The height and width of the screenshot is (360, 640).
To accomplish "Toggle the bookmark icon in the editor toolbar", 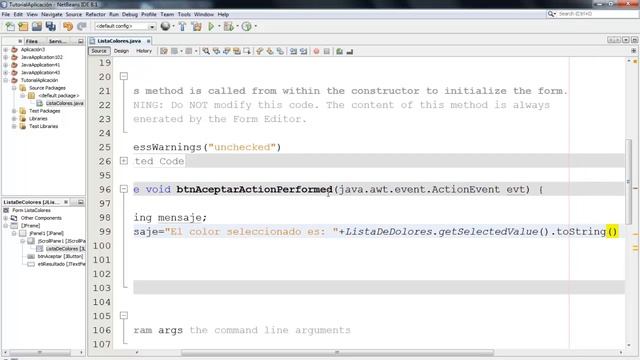I will [x=280, y=51].
